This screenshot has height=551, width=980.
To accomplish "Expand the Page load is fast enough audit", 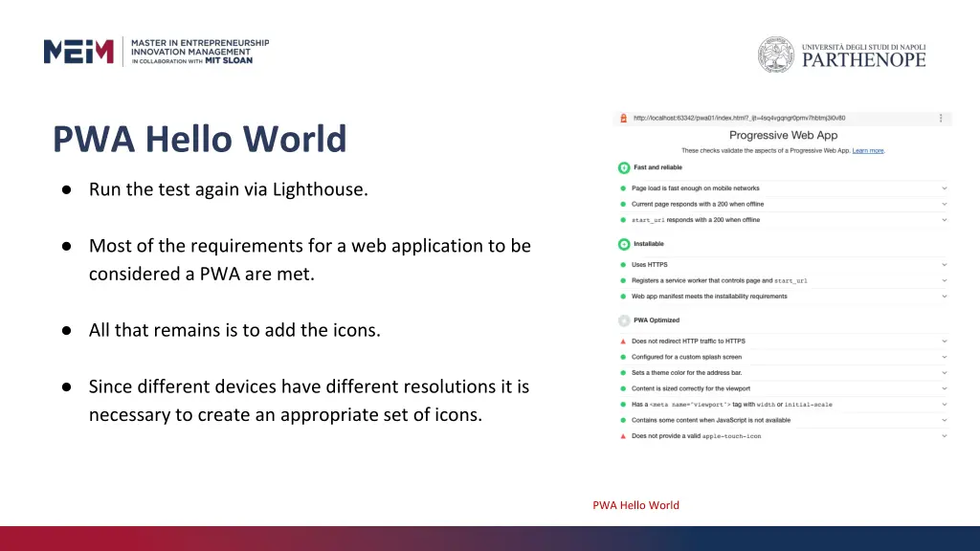I will click(x=945, y=188).
